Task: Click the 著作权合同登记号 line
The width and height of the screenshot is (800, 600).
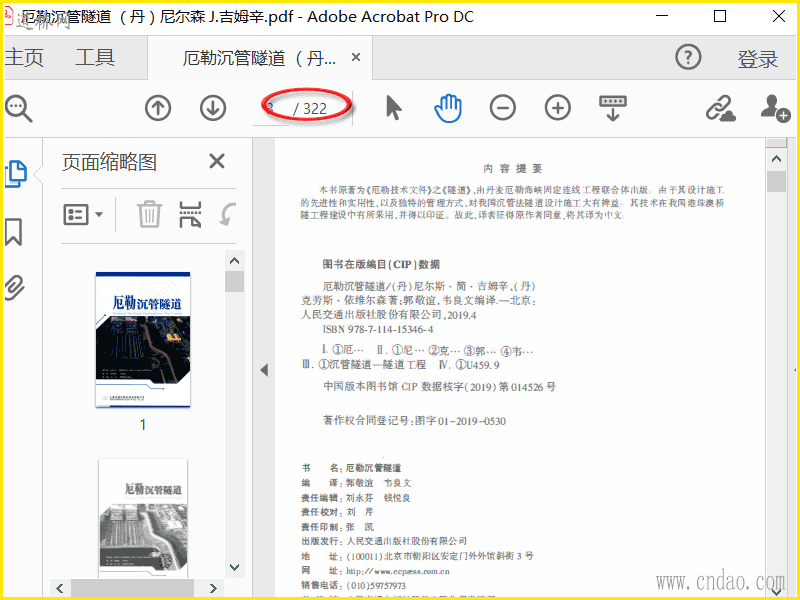Action: coord(414,421)
